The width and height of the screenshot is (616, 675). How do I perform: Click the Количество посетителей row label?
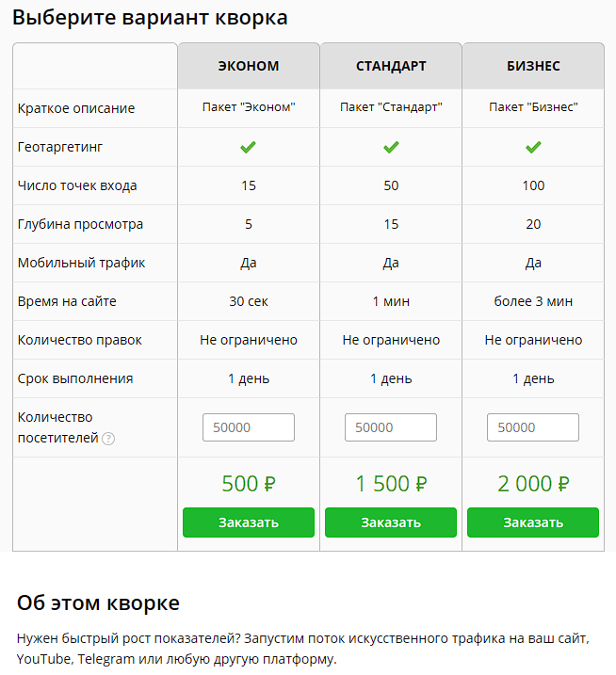pyautogui.click(x=57, y=426)
